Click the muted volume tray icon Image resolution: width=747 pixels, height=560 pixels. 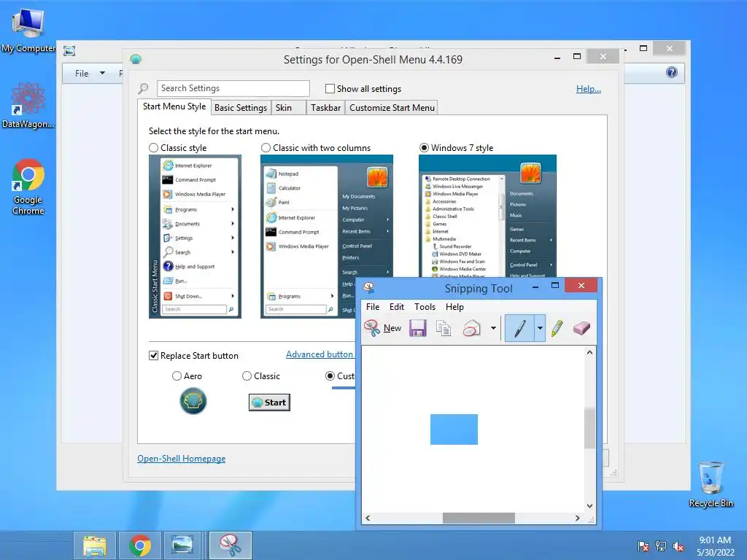pos(678,545)
